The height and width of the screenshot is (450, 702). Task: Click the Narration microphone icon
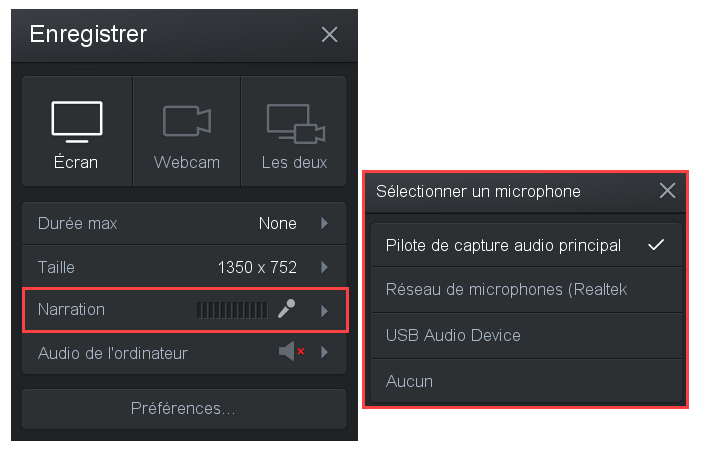coord(287,309)
